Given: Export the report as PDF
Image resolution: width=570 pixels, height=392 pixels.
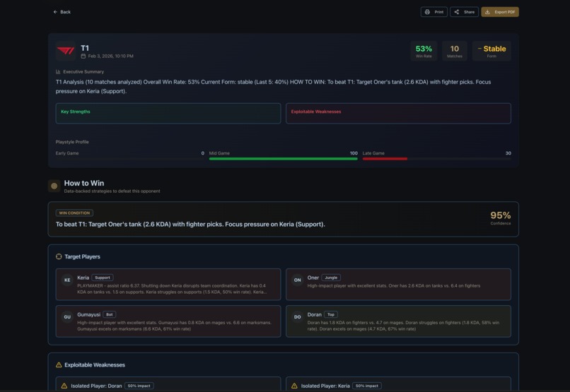Looking at the screenshot, I should pyautogui.click(x=500, y=12).
